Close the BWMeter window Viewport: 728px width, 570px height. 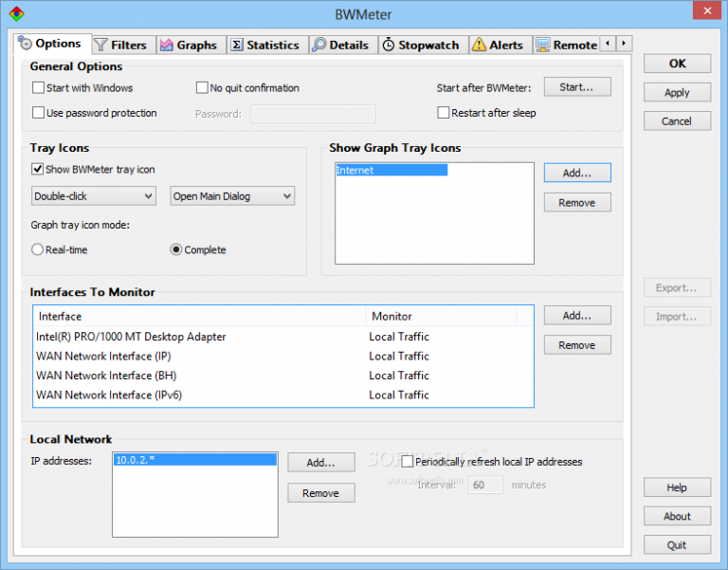706,10
